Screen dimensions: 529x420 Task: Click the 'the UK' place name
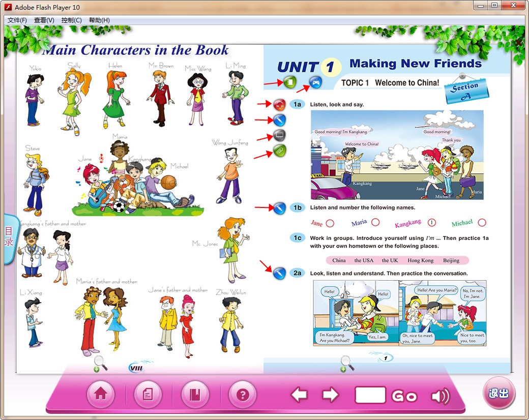390,260
